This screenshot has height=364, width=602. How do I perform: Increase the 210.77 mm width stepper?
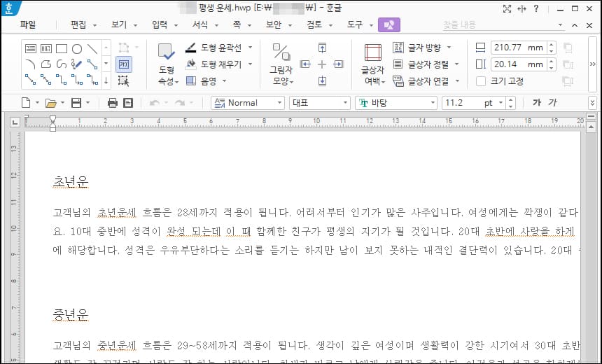point(552,45)
